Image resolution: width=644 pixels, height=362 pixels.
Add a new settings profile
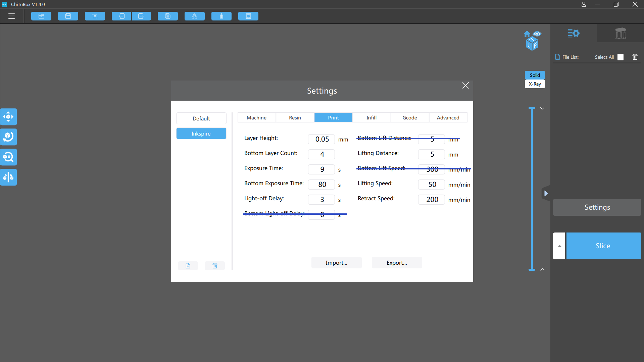(188, 266)
